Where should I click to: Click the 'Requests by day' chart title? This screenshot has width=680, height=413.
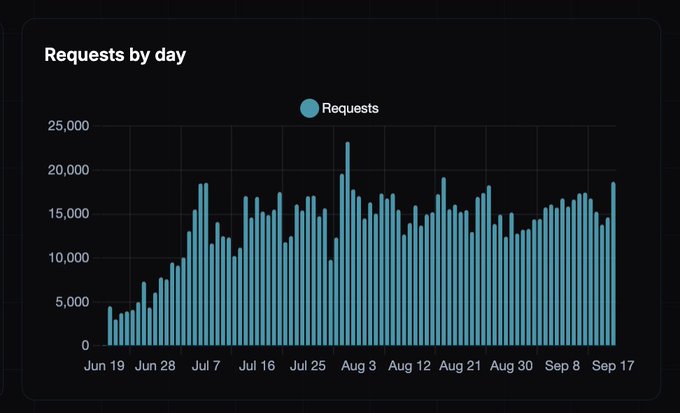tap(115, 55)
